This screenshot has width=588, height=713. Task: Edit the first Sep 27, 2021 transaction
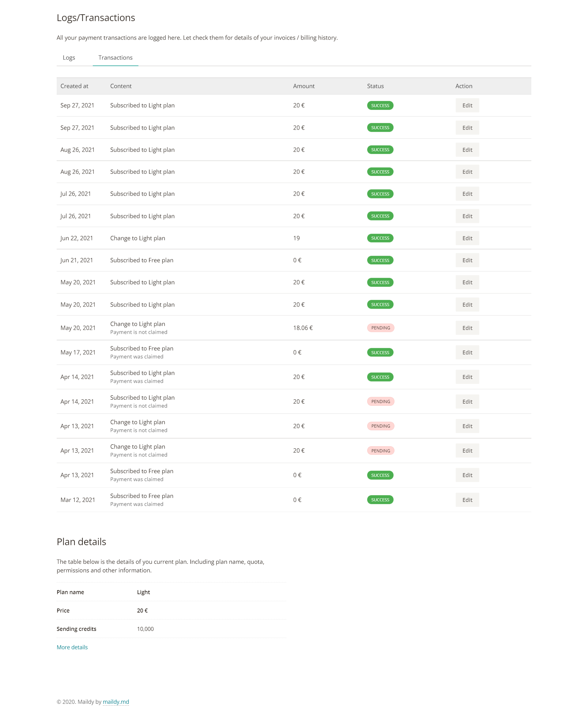[x=467, y=105]
